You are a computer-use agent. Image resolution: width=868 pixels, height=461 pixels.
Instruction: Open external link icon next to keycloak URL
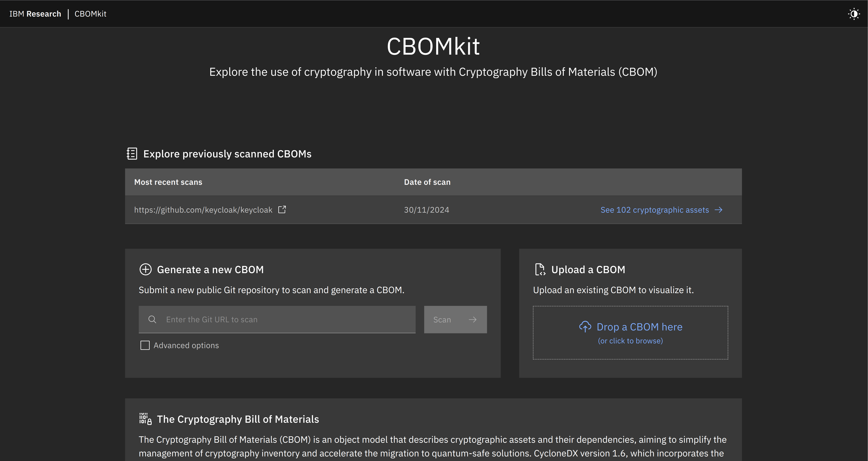tap(282, 209)
